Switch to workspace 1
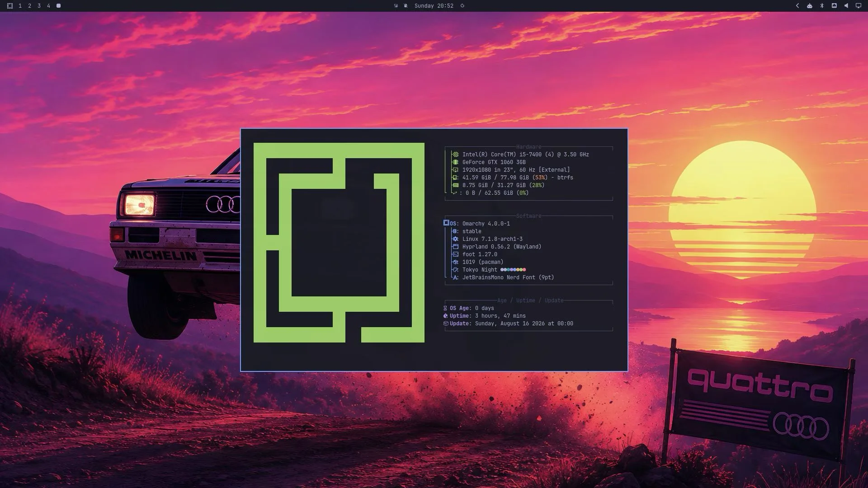 coord(20,6)
